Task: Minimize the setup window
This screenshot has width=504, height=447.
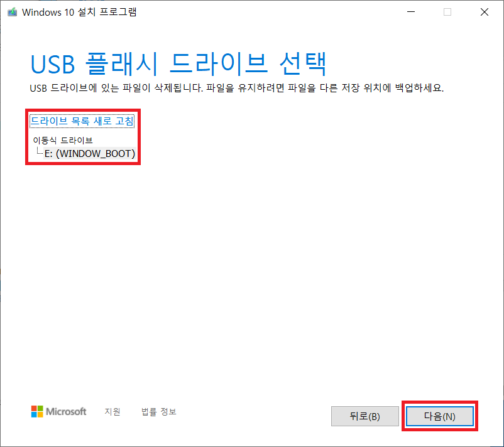Action: pos(411,12)
